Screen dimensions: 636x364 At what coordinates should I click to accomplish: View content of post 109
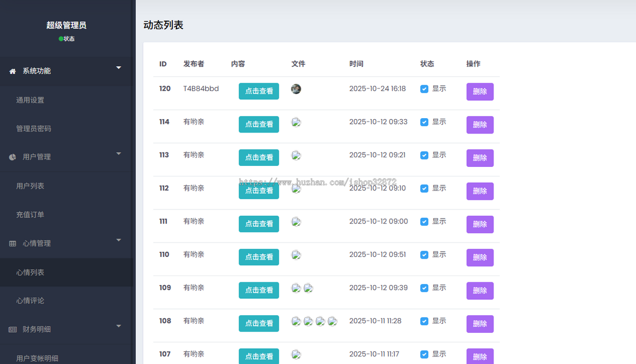click(259, 290)
